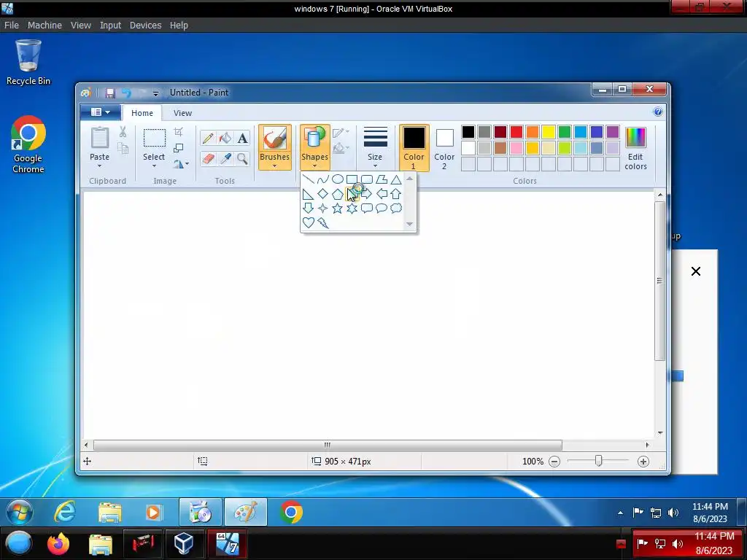This screenshot has height=560, width=747.
Task: Choose the Down arrow shape
Action: (x=309, y=209)
